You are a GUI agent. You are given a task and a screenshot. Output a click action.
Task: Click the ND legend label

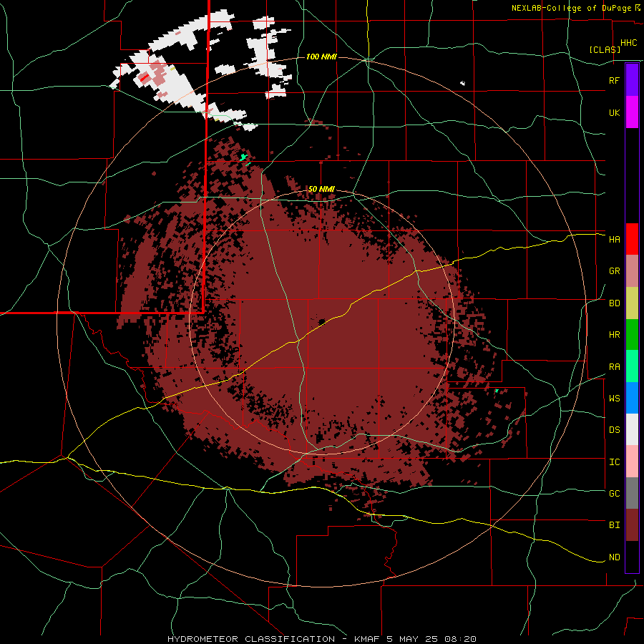pos(615,557)
